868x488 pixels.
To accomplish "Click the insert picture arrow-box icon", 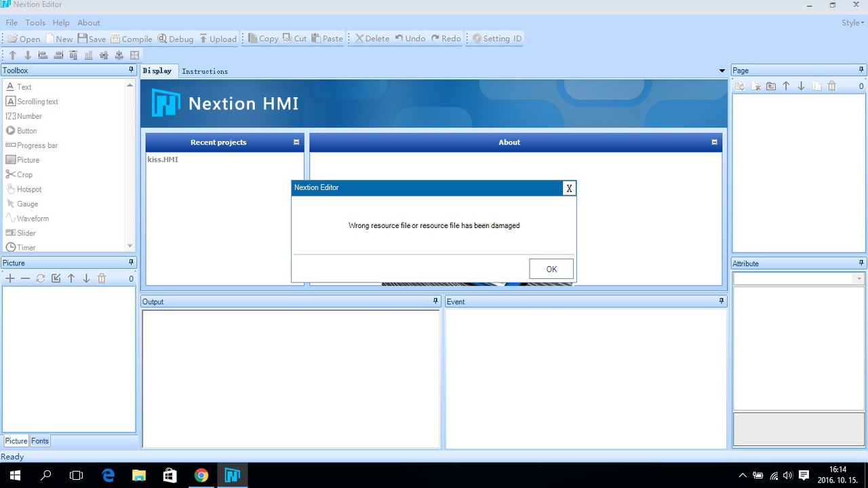I will (56, 278).
